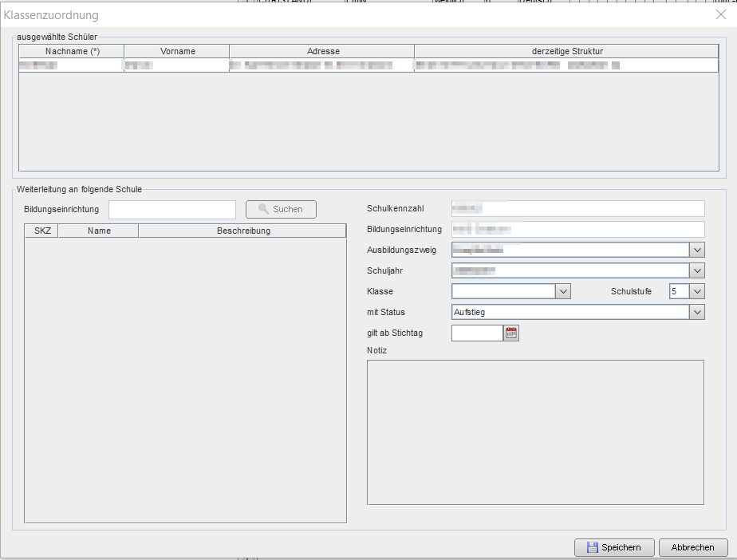
Task: Click inside the Notiz text area
Action: (535, 432)
